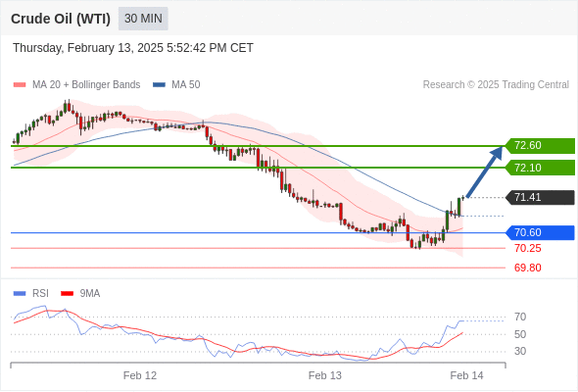Click the MA 20 + Bollinger Bands label

point(86,85)
